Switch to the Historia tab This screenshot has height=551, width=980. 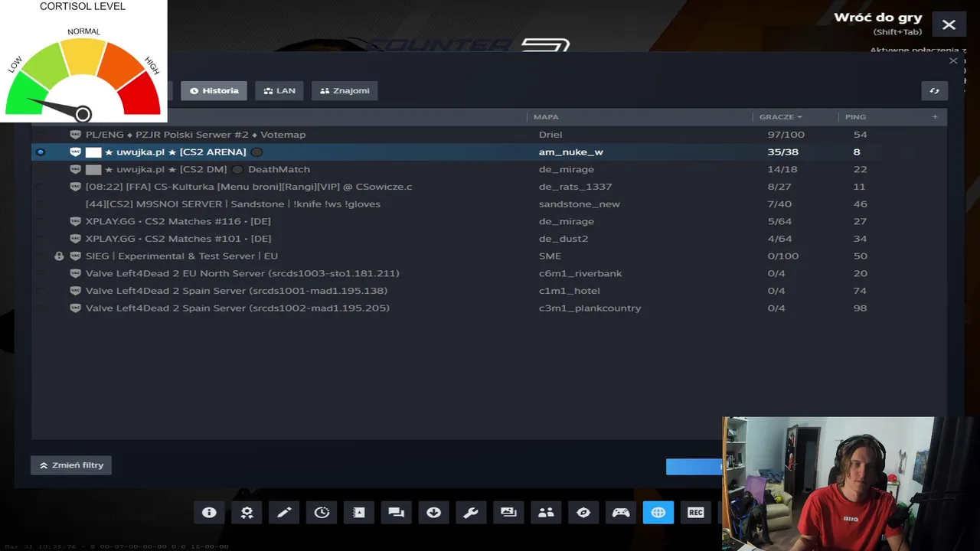[x=214, y=90]
